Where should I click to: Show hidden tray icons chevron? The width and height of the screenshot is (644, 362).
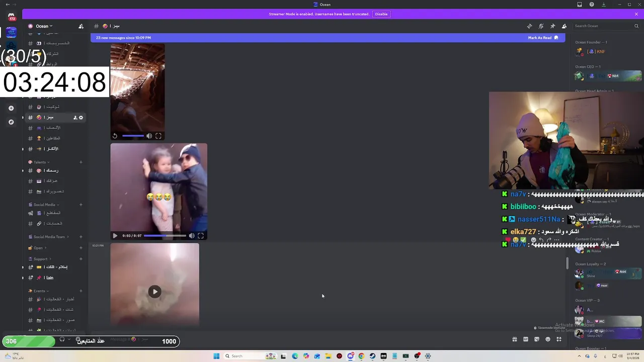coord(580,356)
